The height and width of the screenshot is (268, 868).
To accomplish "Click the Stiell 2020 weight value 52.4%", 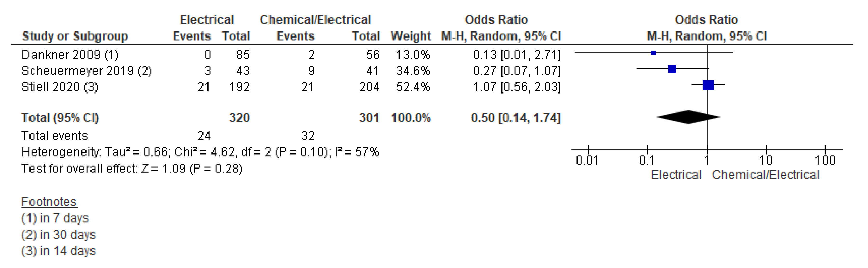I will click(413, 87).
